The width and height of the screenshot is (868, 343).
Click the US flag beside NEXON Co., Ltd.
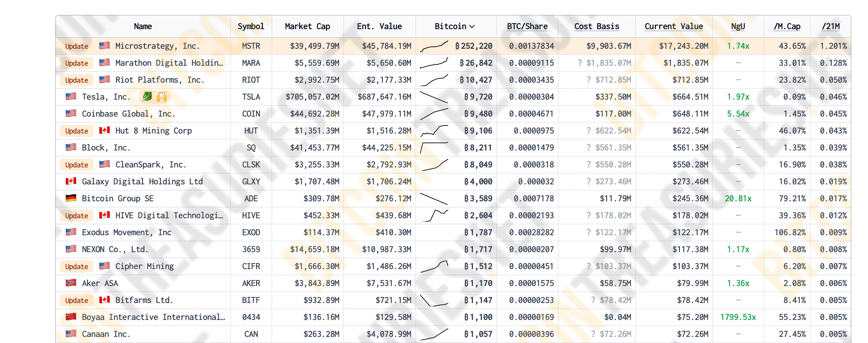pos(71,249)
